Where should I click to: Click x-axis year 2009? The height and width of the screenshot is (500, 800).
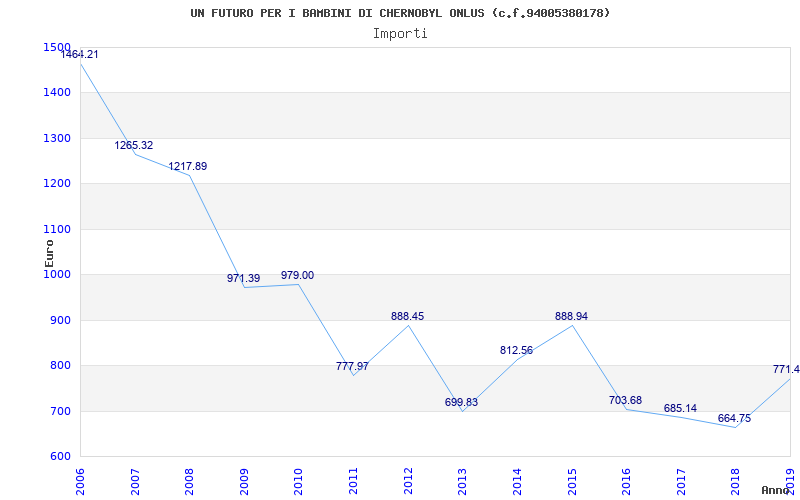pyautogui.click(x=244, y=482)
